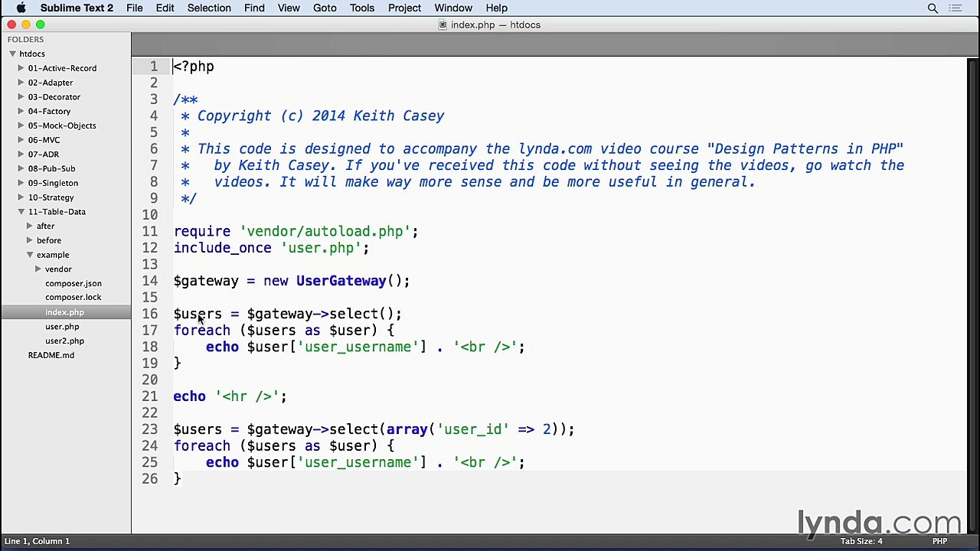Expand the 04-Factory folder
Screen dimensions: 980x551
pos(21,111)
